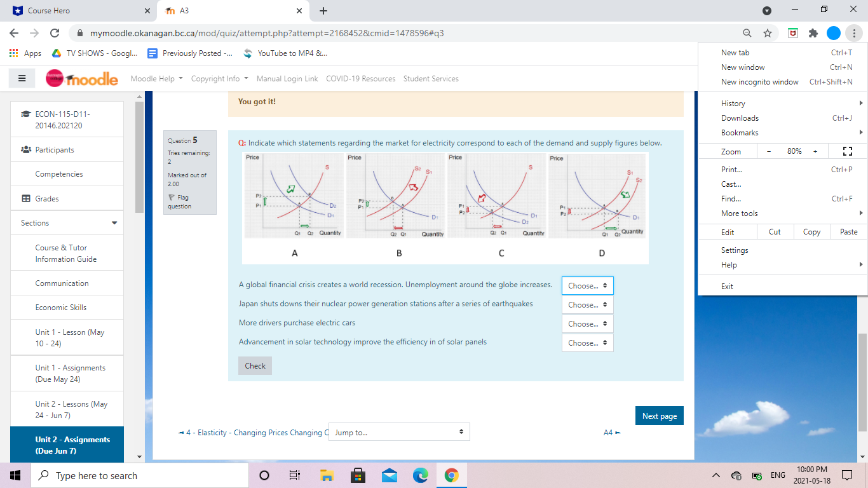Screen dimensions: 868x488
Task: Select New incognito window from the Chrome menu
Action: coord(783,82)
